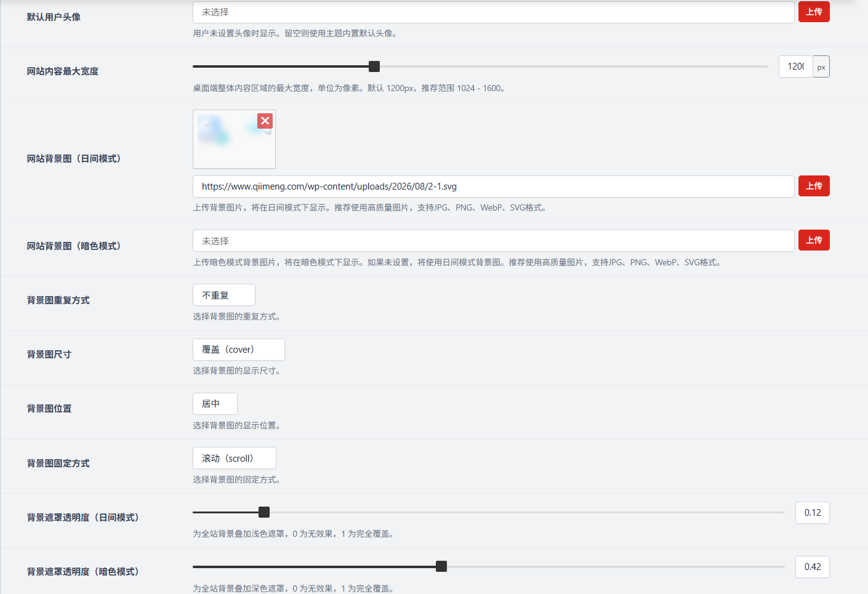Viewport: 868px width, 594px height.
Task: Open the 背景图固定方式 dropdown showing 滚动（scroll）
Action: pos(235,458)
